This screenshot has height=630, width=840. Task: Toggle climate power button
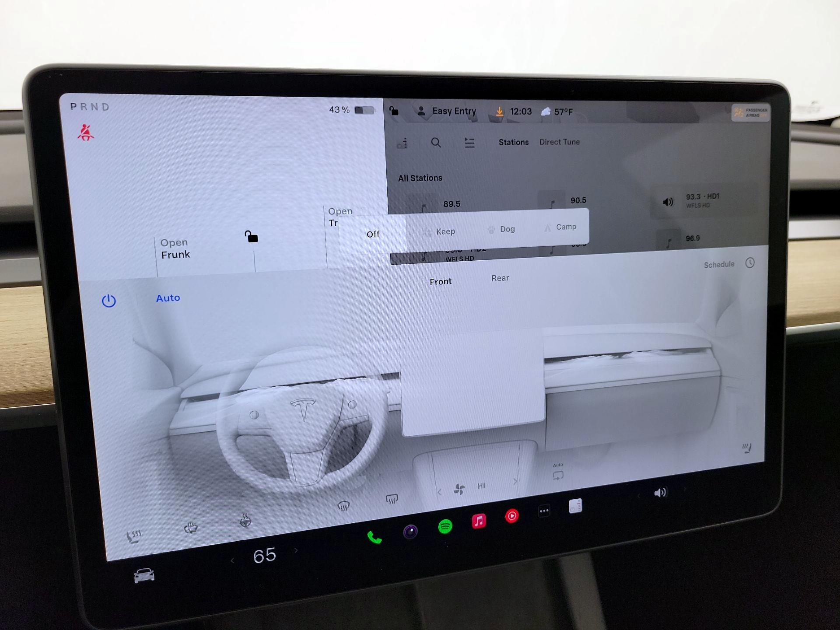click(108, 301)
